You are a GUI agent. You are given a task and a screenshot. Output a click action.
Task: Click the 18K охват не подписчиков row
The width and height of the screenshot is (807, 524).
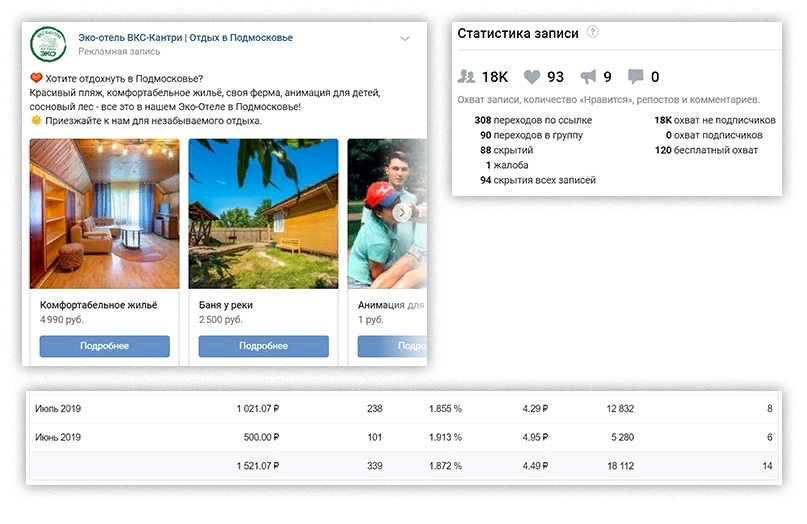[715, 120]
